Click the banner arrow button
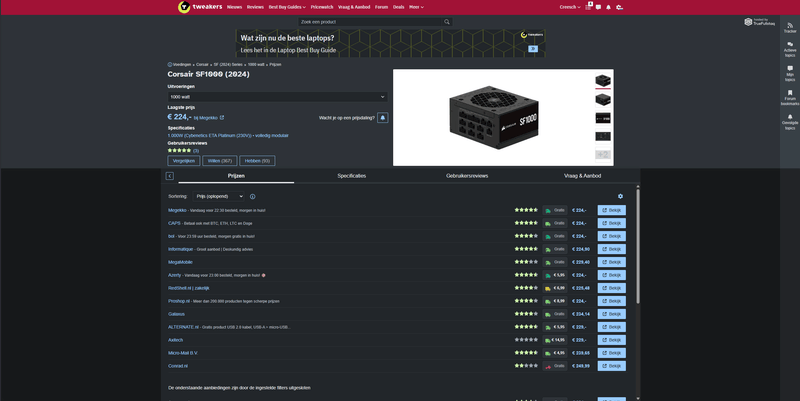This screenshot has height=401, width=800. pos(533,49)
